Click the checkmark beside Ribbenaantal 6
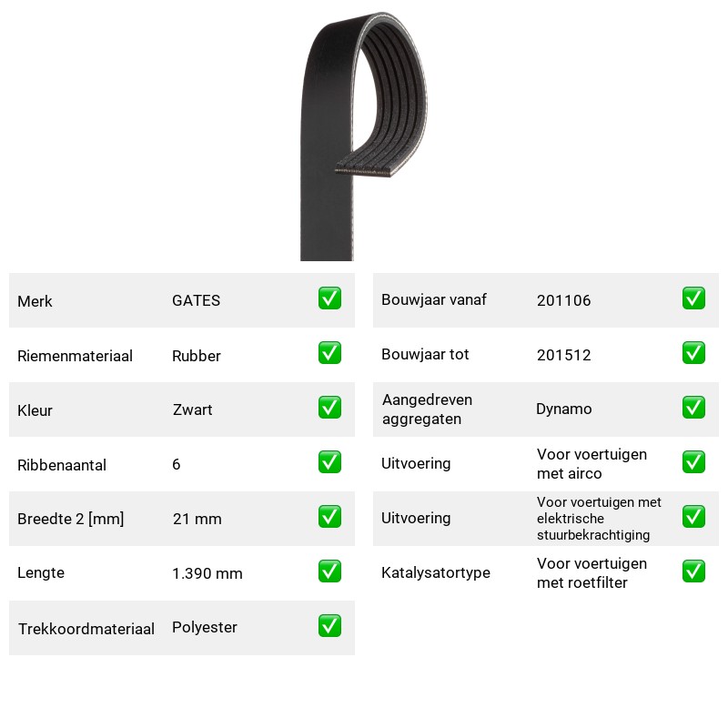This screenshot has width=728, height=728. point(329,462)
